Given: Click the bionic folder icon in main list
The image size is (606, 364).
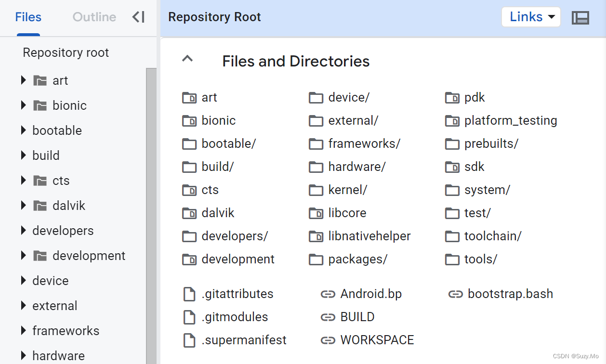Looking at the screenshot, I should click(189, 121).
